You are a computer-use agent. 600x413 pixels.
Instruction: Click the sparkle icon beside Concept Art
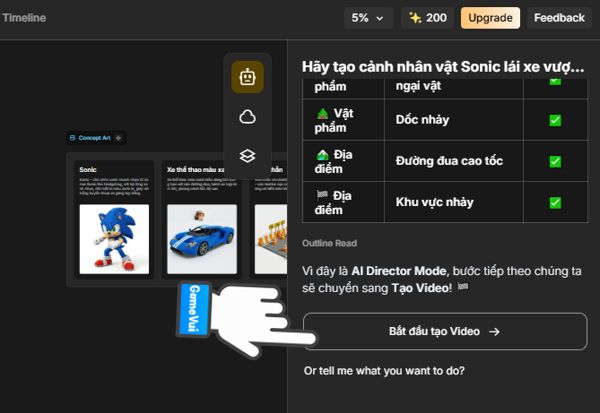coord(119,138)
